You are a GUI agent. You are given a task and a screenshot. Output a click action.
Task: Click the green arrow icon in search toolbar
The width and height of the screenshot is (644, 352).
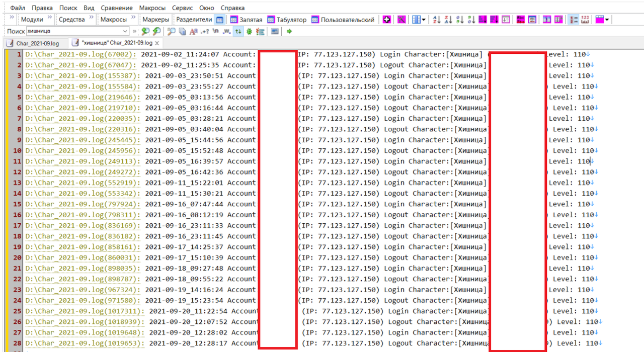pyautogui.click(x=289, y=32)
